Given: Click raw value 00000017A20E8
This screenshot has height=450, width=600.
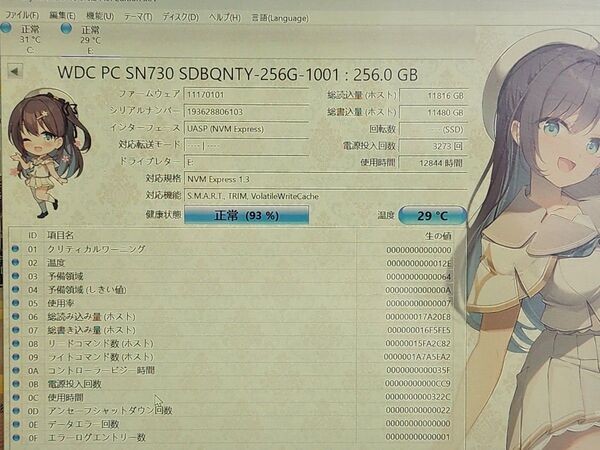Looking at the screenshot, I should (418, 317).
